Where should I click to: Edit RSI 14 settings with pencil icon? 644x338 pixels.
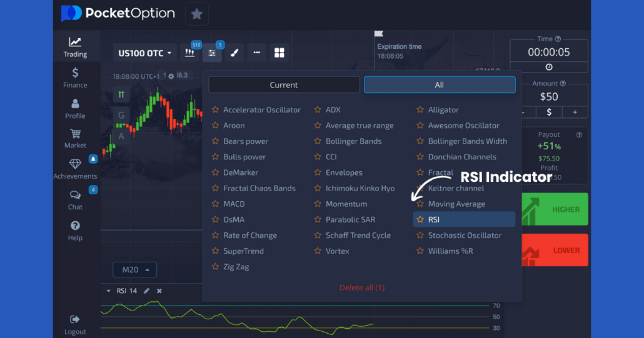tap(147, 291)
